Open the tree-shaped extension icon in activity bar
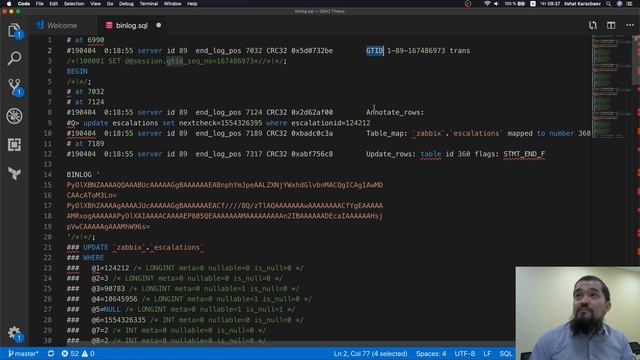This screenshot has width=640, height=360. pos(14,173)
